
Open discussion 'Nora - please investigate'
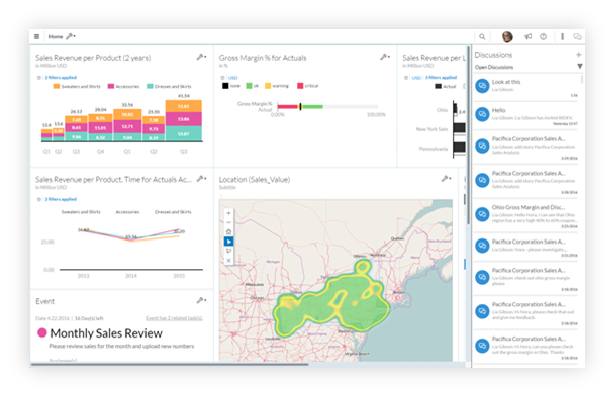526,246
